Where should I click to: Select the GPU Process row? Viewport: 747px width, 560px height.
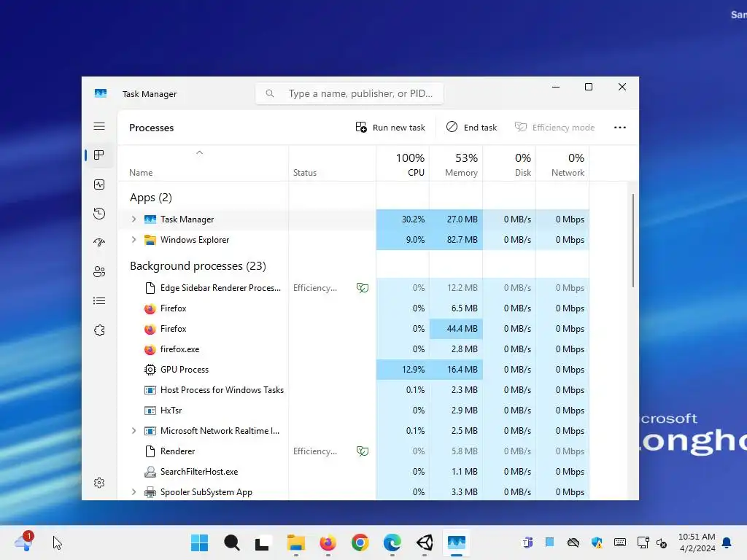click(x=354, y=370)
